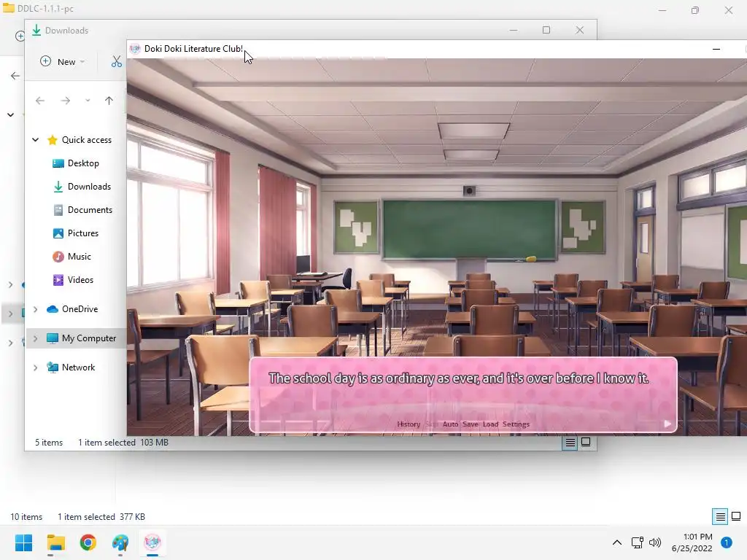Open History in the game dialogue menu
Image resolution: width=747 pixels, height=560 pixels.
(409, 424)
